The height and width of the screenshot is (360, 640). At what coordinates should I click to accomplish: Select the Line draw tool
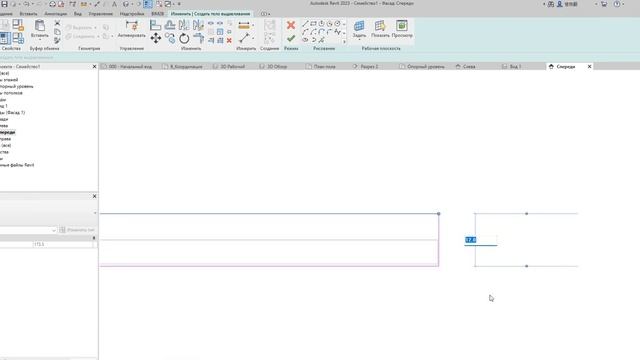[305, 24]
